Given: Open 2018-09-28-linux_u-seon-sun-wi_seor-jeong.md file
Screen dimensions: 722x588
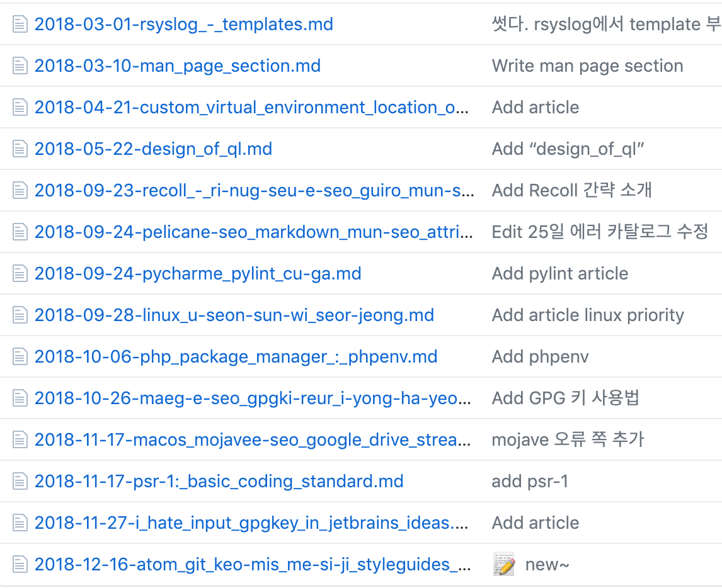Looking at the screenshot, I should [x=234, y=315].
